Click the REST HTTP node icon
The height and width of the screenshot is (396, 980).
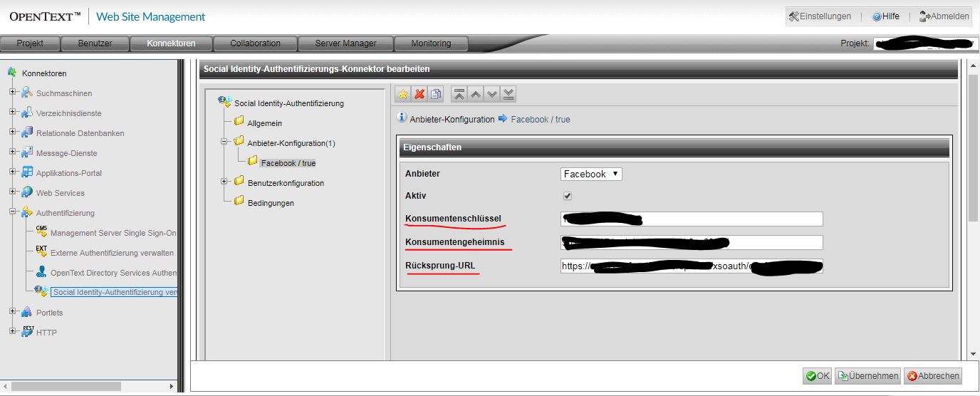[27, 331]
